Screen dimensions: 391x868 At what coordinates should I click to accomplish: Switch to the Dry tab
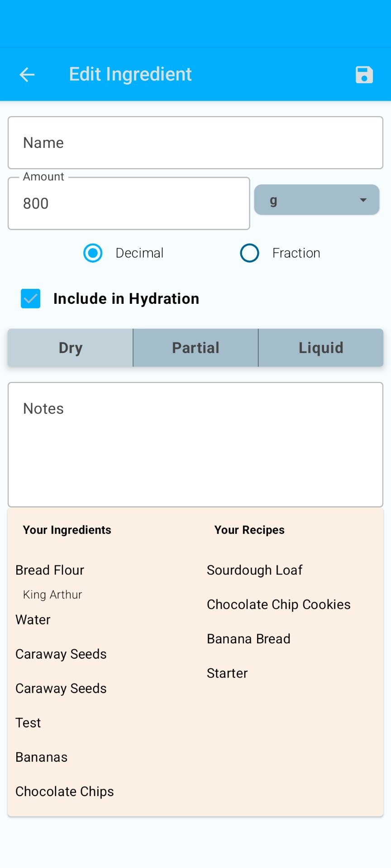click(x=71, y=348)
